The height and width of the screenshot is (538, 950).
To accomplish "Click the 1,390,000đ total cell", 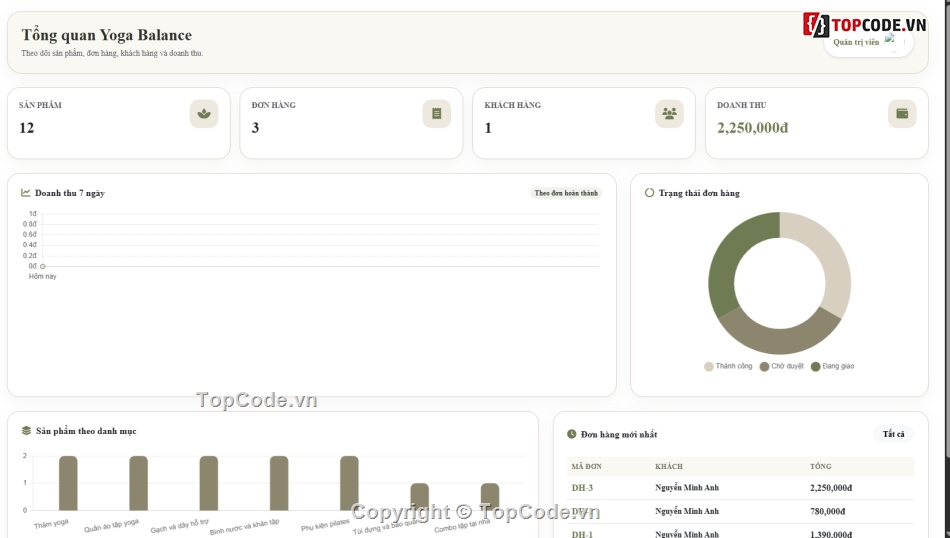I will (831, 534).
